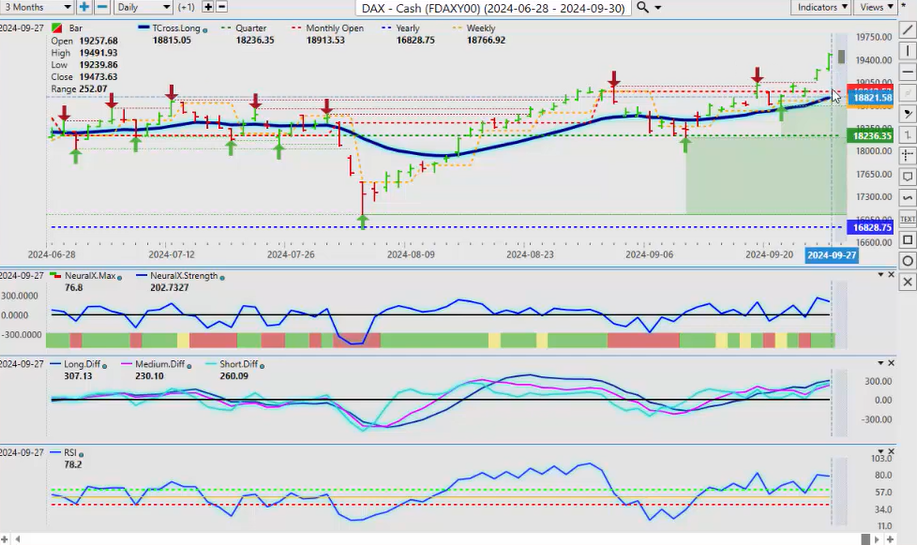The width and height of the screenshot is (917, 545).
Task: Click the blue minus zoom-out button
Action: [x=102, y=7]
